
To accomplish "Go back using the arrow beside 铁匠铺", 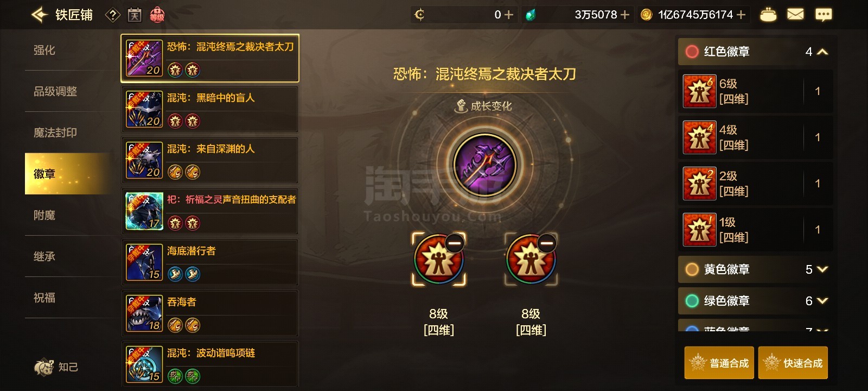I will (x=40, y=15).
